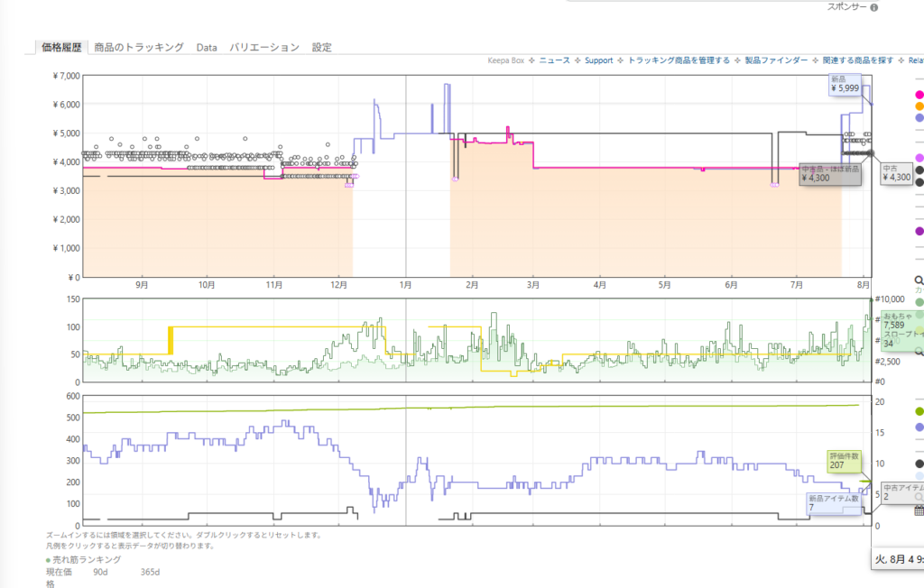Viewport: 924px width, 588px height.
Task: Toggle the pink legend dot of price chart
Action: pos(919,95)
